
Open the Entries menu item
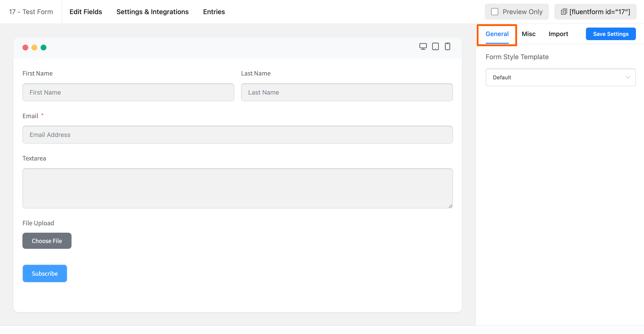click(x=214, y=12)
